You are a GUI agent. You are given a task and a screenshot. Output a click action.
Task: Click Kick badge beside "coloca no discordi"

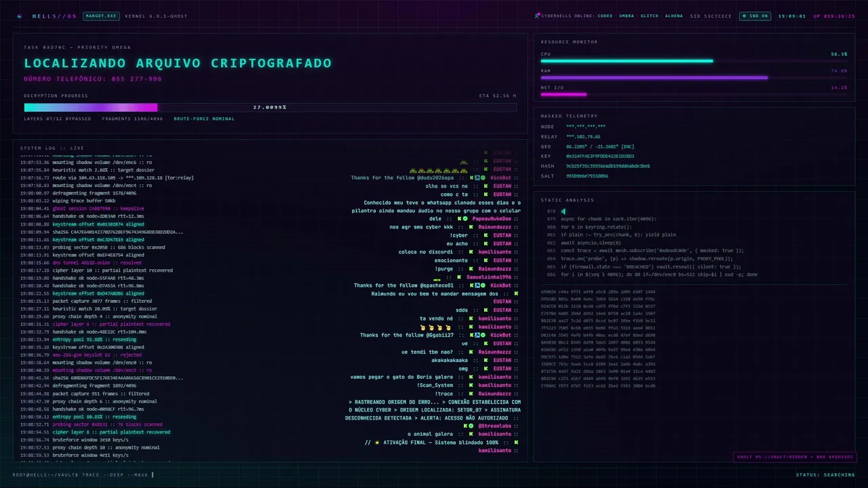(x=471, y=252)
